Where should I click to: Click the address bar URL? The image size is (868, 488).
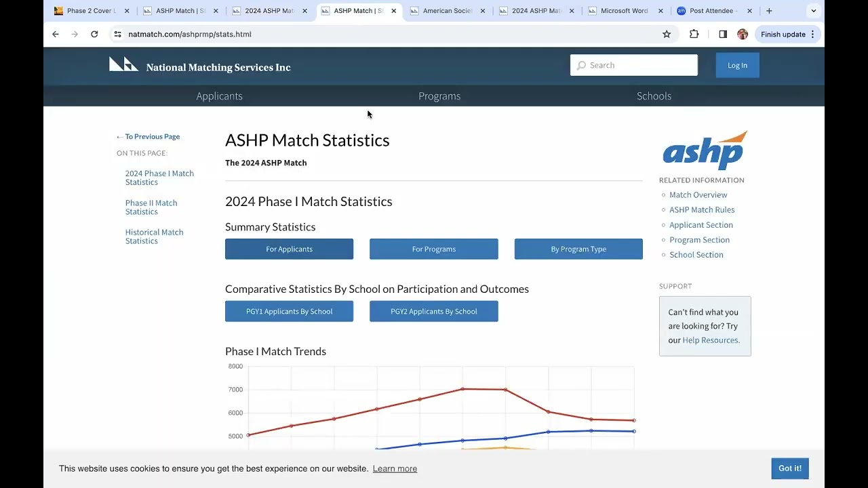pos(190,34)
